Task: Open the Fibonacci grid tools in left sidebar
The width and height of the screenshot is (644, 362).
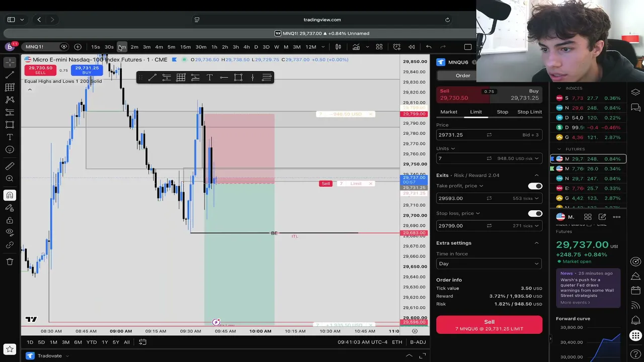Action: click(x=10, y=87)
